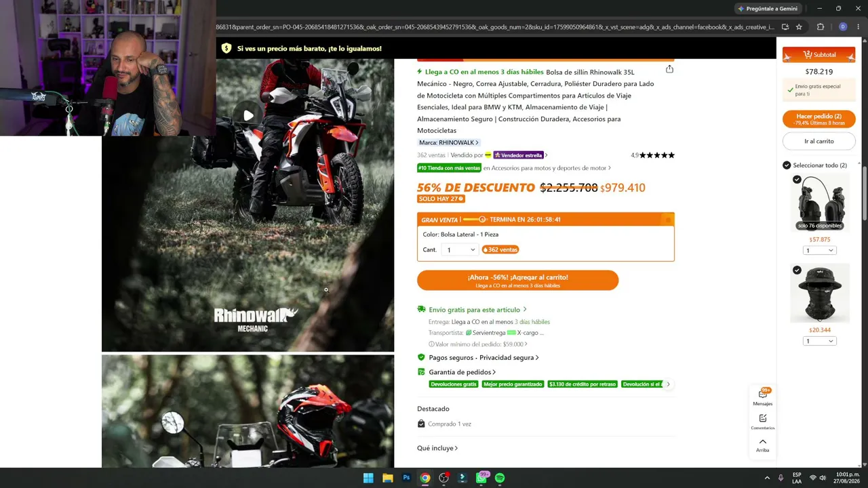Click the shield icon in price-match banner

coord(226,48)
